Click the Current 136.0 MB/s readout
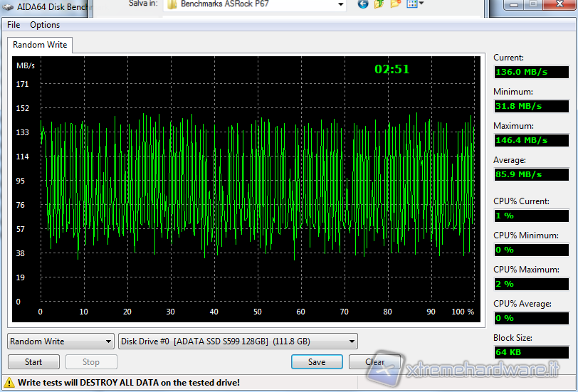Image resolution: width=578 pixels, height=392 pixels. point(531,72)
